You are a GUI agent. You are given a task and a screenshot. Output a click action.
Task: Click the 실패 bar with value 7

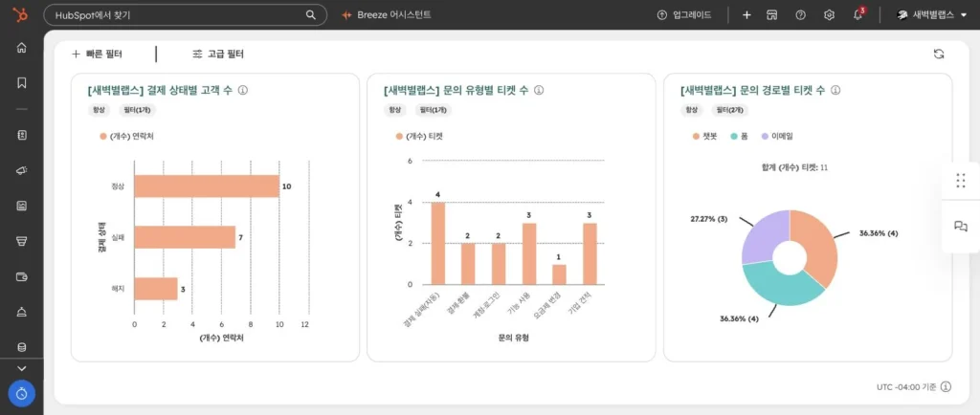pyautogui.click(x=185, y=238)
